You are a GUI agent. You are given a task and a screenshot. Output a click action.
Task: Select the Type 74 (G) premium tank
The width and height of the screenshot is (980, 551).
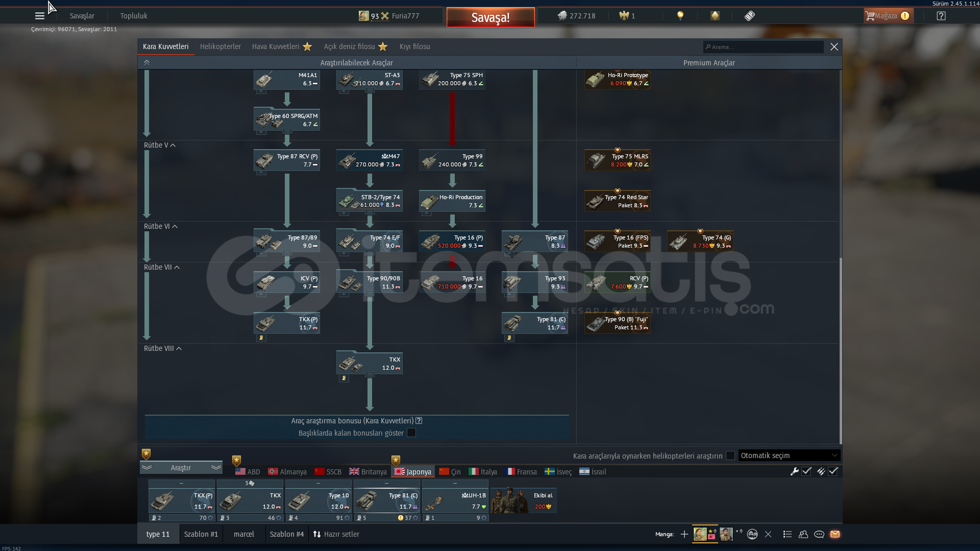[700, 242]
